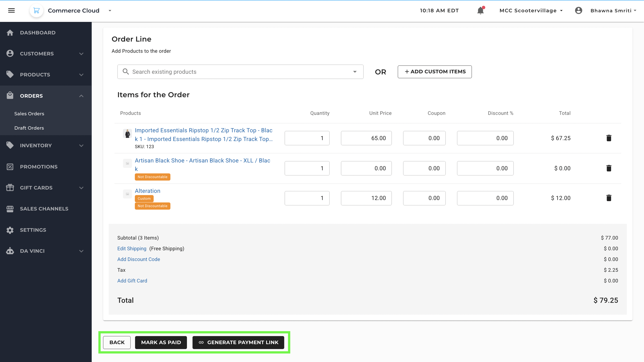Expand the Customers sidebar section
The width and height of the screenshot is (644, 362).
tap(81, 54)
